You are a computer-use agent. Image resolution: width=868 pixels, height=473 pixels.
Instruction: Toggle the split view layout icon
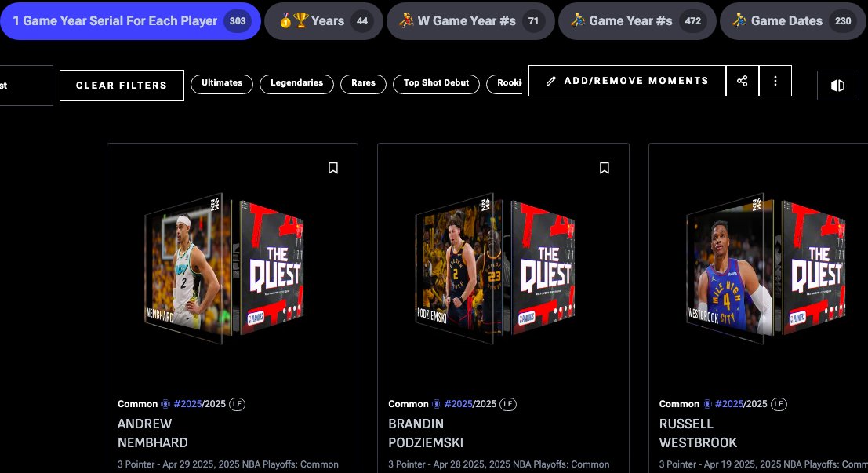838,86
